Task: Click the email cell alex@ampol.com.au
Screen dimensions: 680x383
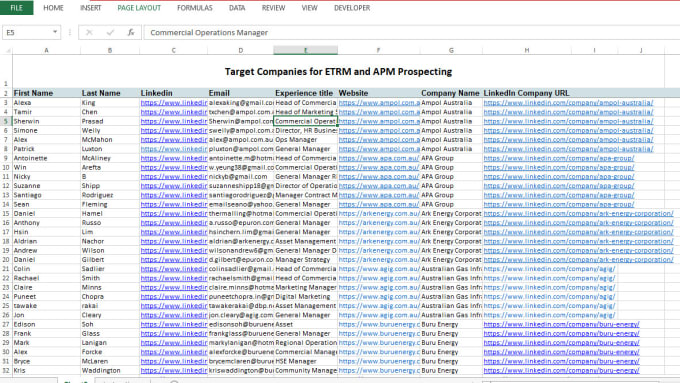Action: point(241,140)
